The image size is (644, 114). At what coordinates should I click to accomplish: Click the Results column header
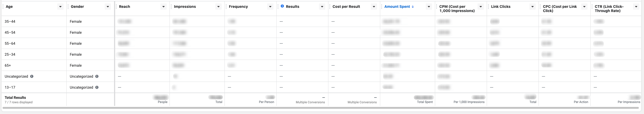point(292,7)
